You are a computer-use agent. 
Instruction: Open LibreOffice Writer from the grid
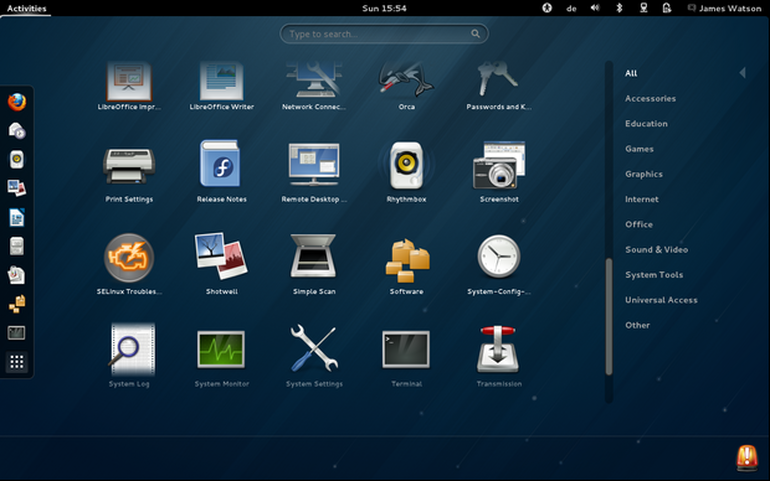click(x=221, y=85)
